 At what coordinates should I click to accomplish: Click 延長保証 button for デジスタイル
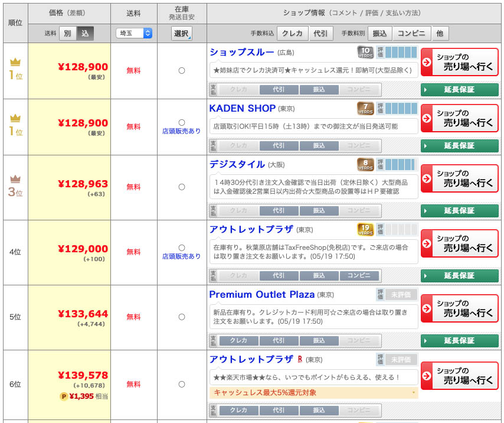[x=459, y=211]
